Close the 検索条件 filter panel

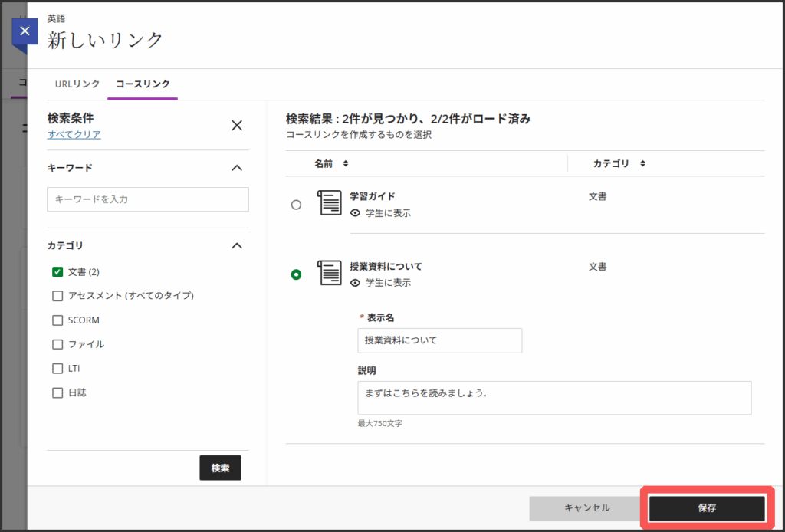[237, 126]
